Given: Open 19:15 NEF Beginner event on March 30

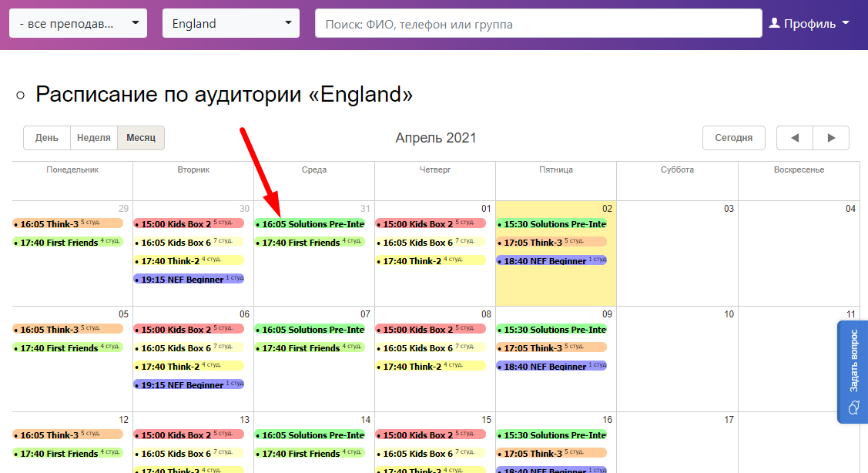Looking at the screenshot, I should 189,279.
